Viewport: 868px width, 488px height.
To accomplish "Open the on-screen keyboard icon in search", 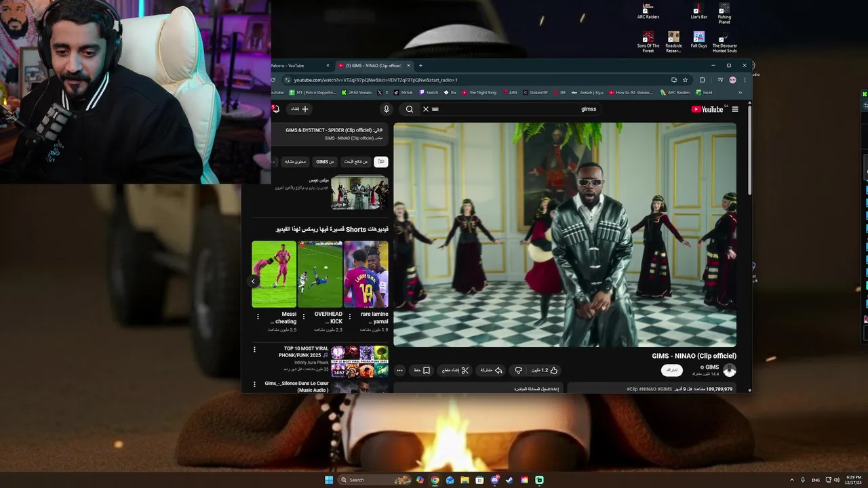I will tap(435, 109).
